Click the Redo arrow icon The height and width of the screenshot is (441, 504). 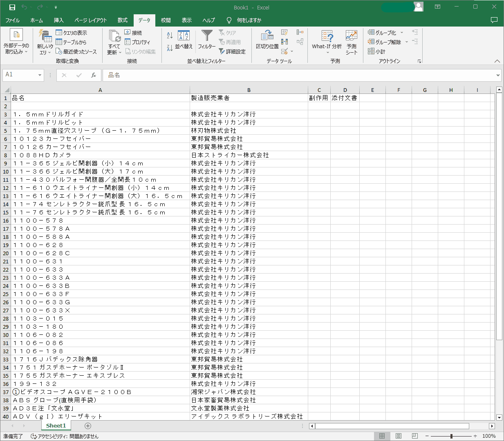(x=40, y=7)
